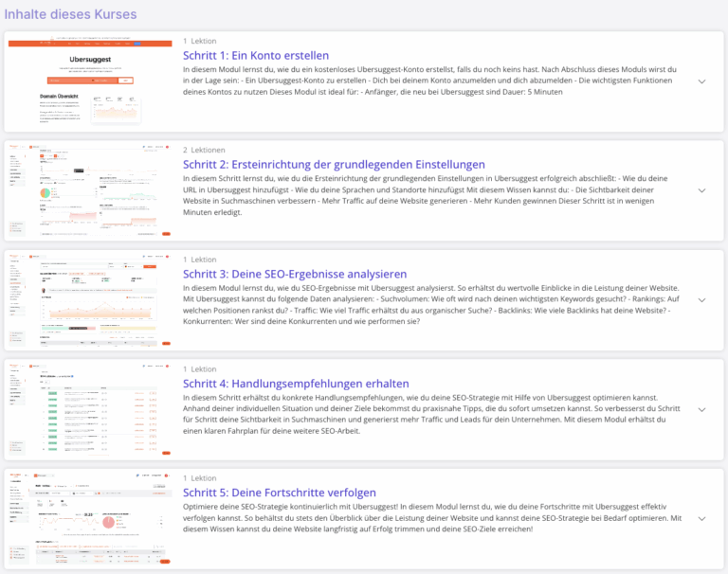Expand the Schritt 2 module chevron
This screenshot has height=574, width=728.
pos(701,190)
